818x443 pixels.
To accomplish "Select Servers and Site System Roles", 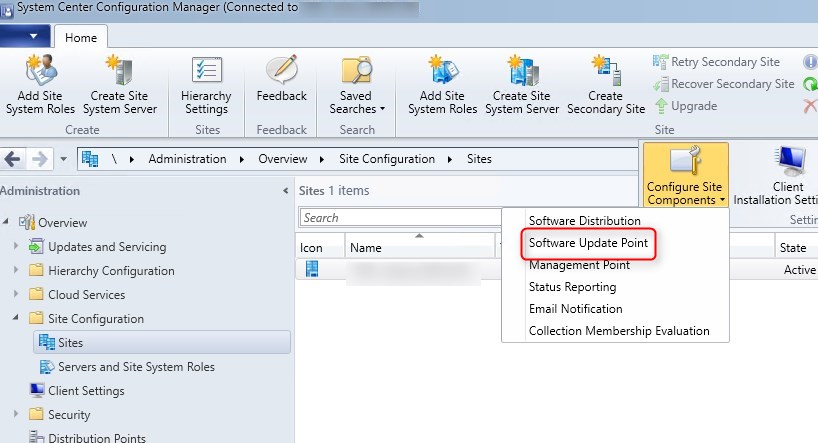I will tap(136, 367).
